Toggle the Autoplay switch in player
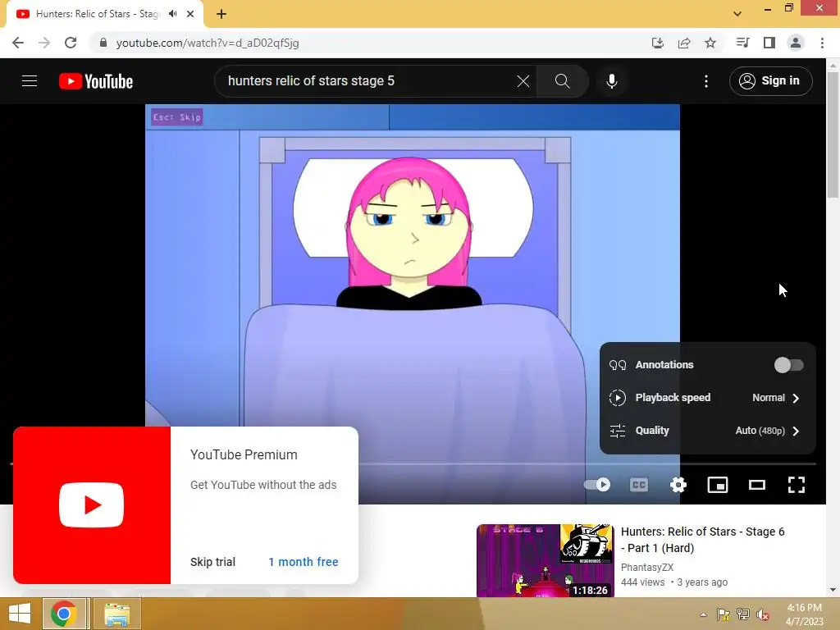This screenshot has height=630, width=840. point(597,485)
